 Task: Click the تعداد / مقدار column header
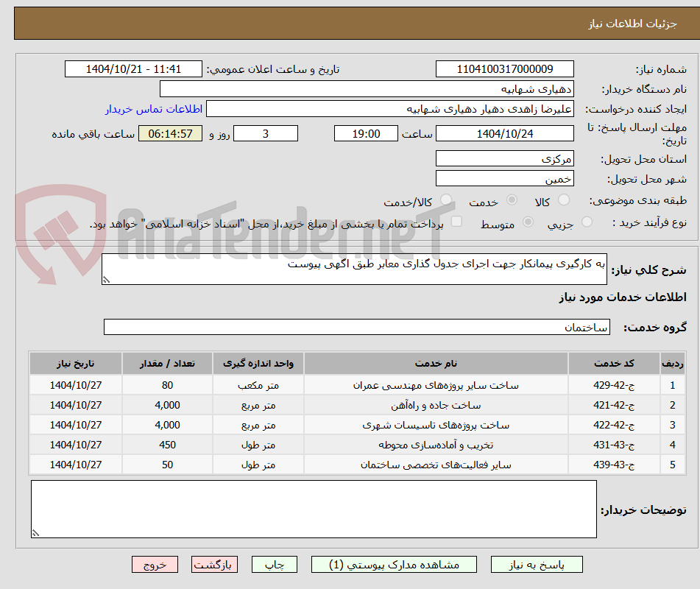click(x=167, y=364)
